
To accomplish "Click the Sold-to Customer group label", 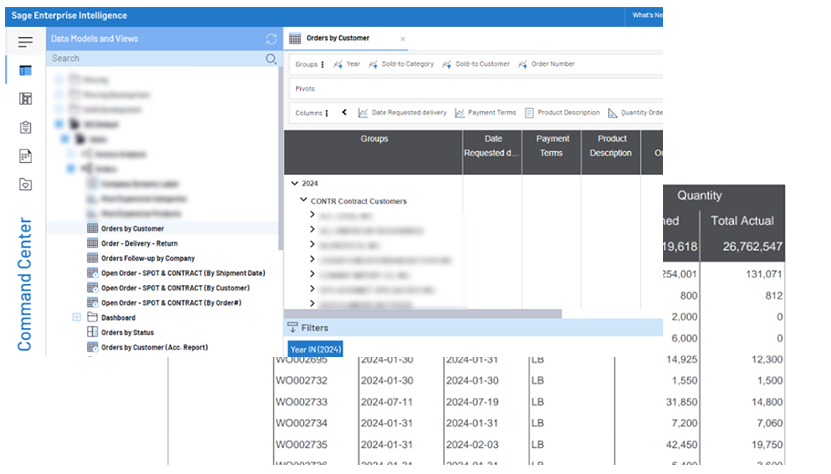I will click(x=482, y=64).
